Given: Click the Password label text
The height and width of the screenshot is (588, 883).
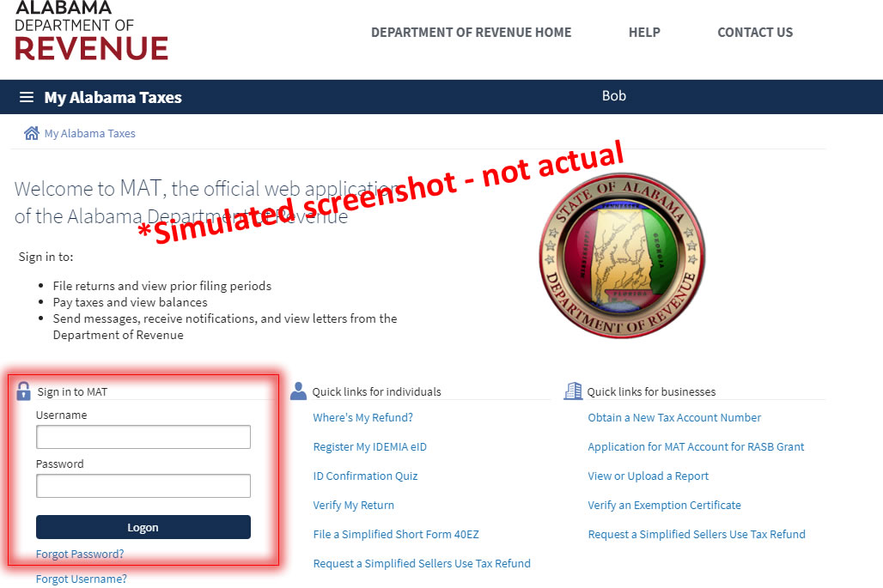Looking at the screenshot, I should click(x=59, y=464).
